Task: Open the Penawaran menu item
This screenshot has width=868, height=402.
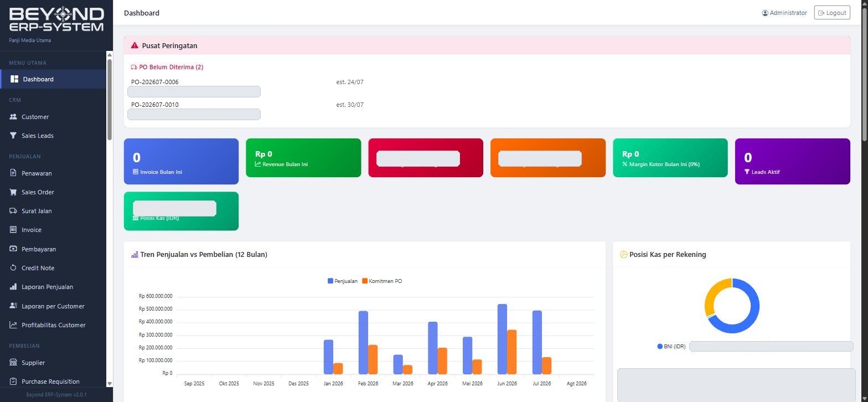Action: [53, 173]
